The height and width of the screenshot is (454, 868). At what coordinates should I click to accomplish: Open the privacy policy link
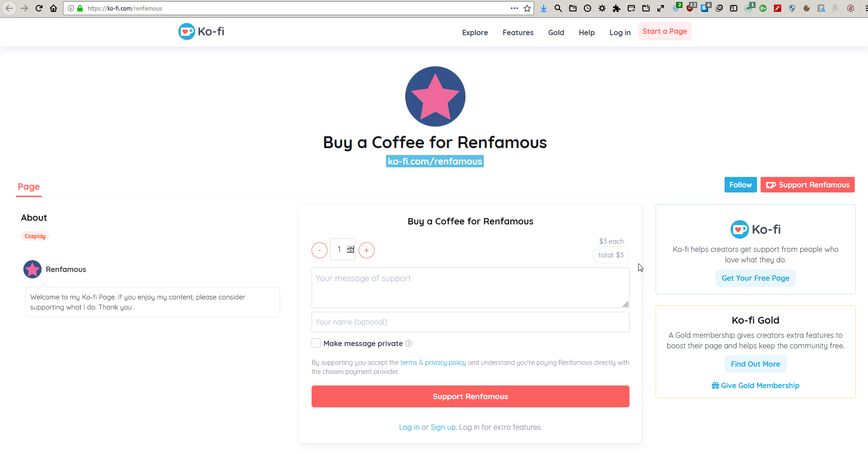coord(445,363)
